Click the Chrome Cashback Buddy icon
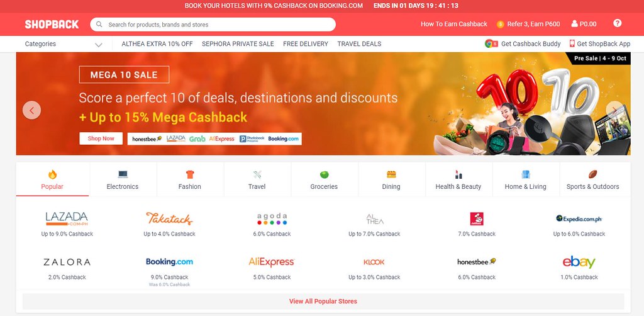This screenshot has width=644, height=316. click(491, 43)
